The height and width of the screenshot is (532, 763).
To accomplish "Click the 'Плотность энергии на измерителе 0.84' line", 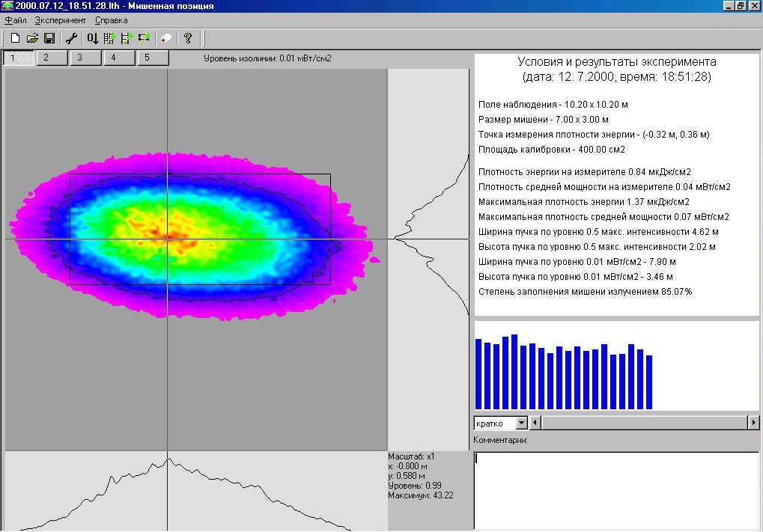I will pyautogui.click(x=584, y=172).
